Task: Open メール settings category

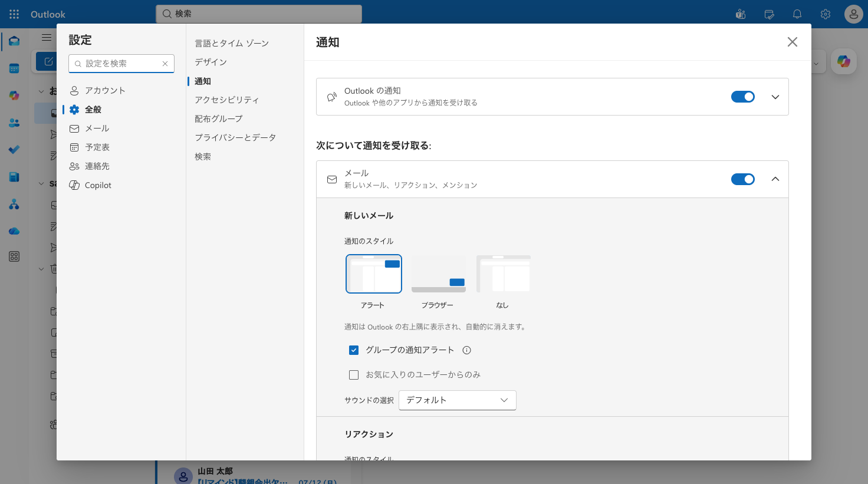Action: point(121,129)
